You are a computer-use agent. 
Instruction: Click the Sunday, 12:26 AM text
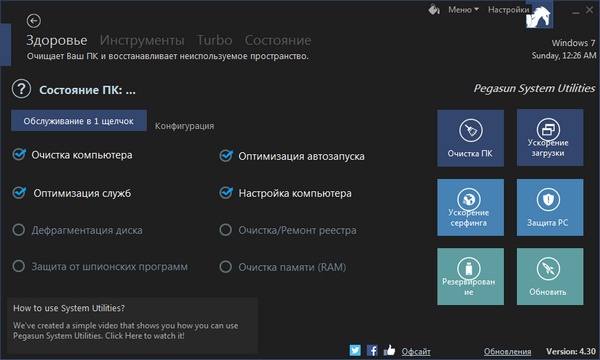click(564, 55)
